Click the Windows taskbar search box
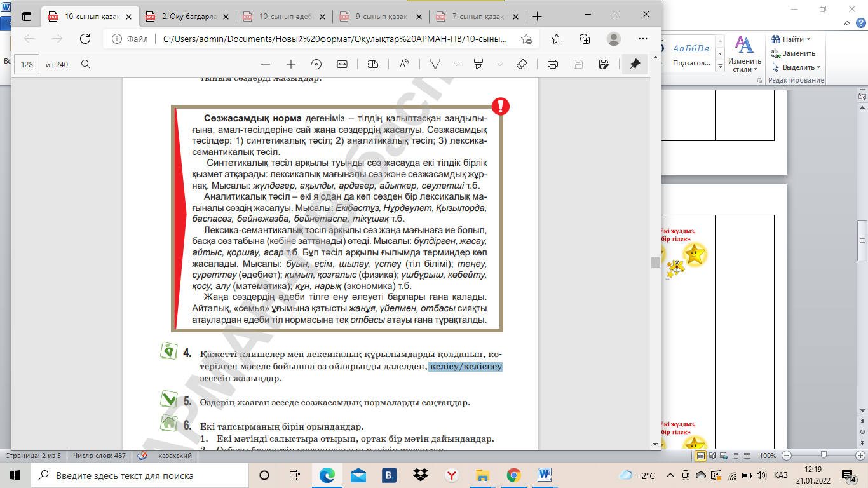The height and width of the screenshot is (488, 868). 140,475
